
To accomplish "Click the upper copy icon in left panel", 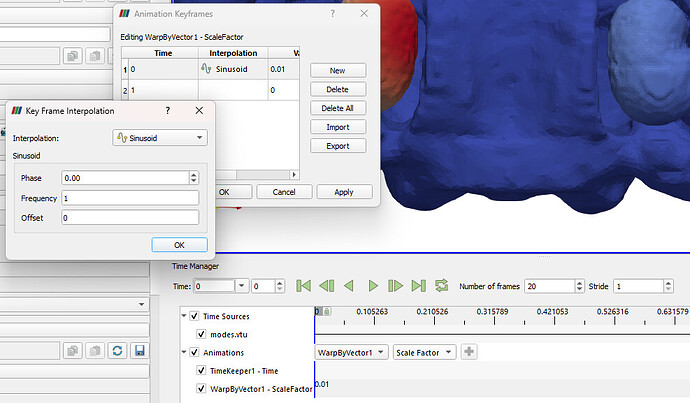I will 73,56.
